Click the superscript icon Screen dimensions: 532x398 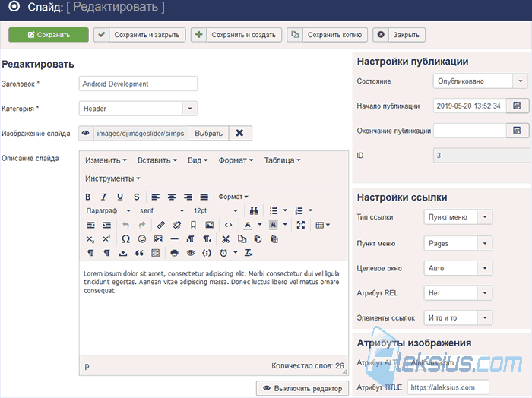tap(106, 239)
